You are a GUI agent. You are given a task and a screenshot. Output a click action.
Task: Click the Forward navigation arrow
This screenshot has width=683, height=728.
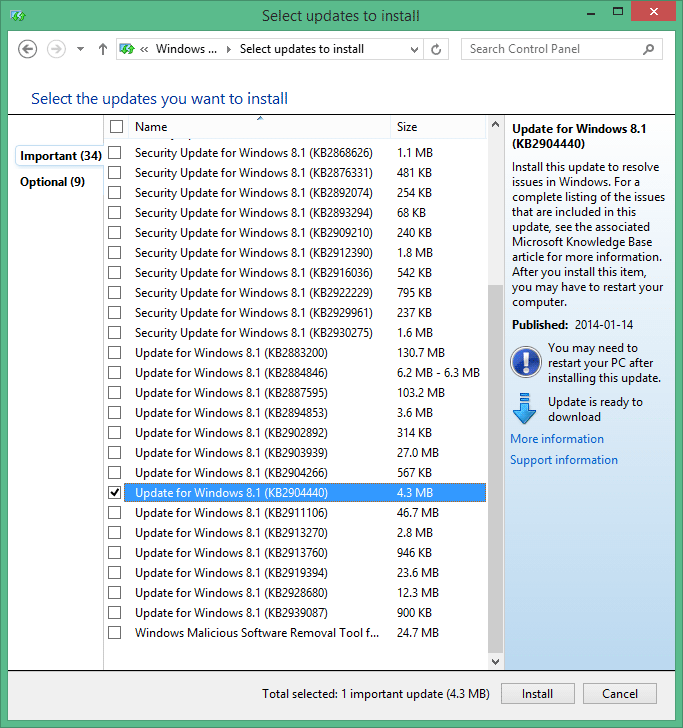(x=56, y=49)
